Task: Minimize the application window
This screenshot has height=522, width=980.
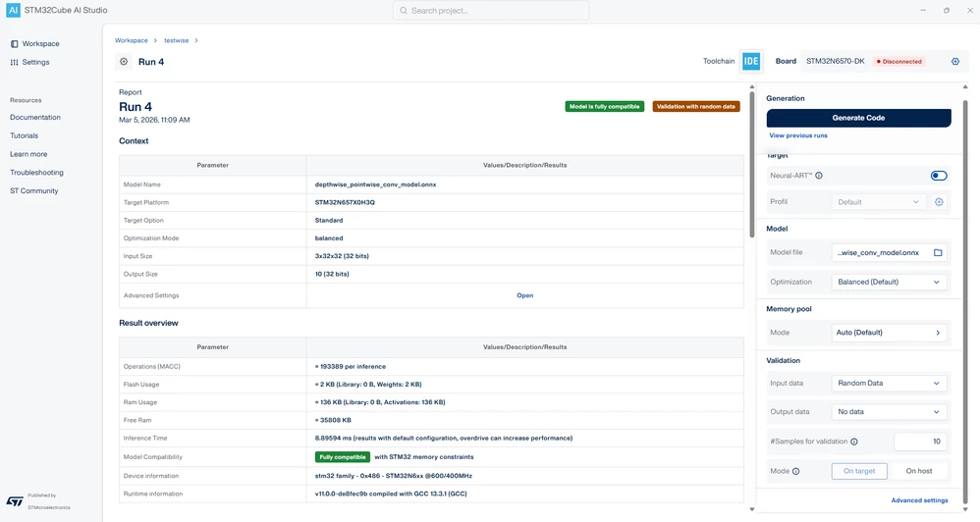Action: [x=923, y=10]
